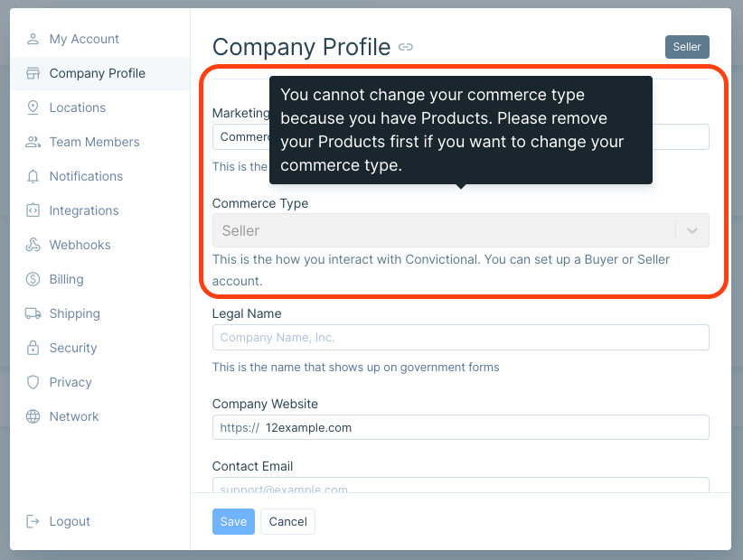The width and height of the screenshot is (743, 560).
Task: Expand the Commerce Type dropdown chevron
Action: [x=692, y=230]
